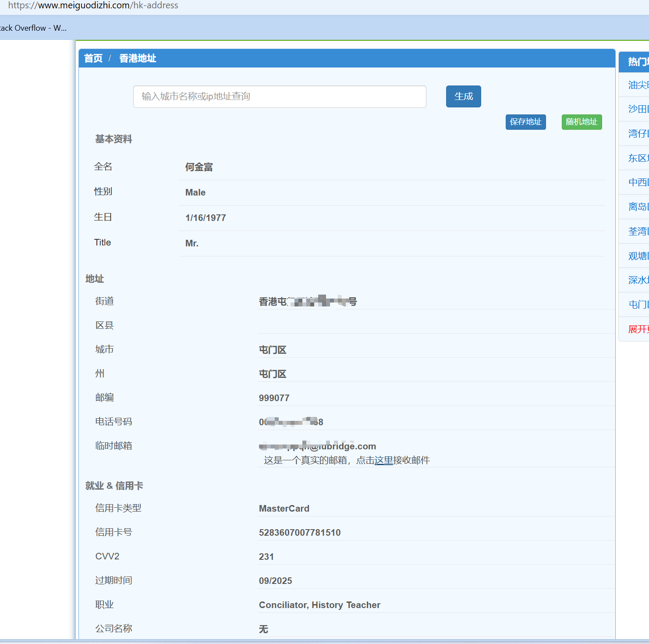The image size is (649, 644).
Task: Go to 首页 in the breadcrumb
Action: [93, 58]
